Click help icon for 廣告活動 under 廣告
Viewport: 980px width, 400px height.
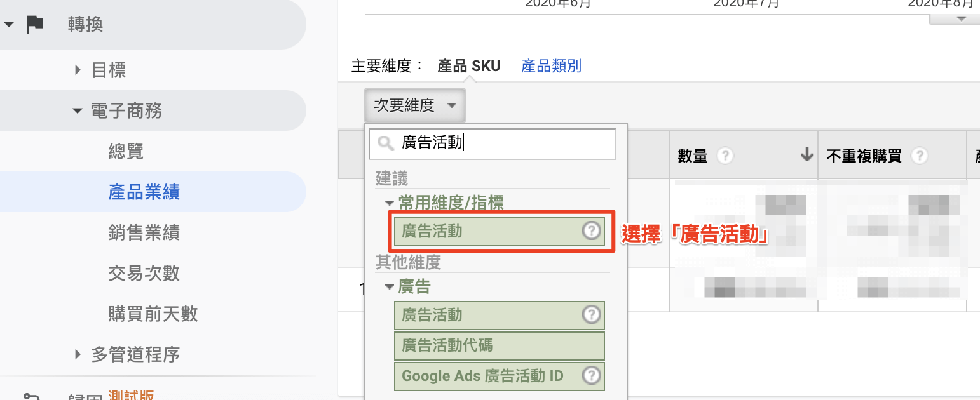coord(592,315)
